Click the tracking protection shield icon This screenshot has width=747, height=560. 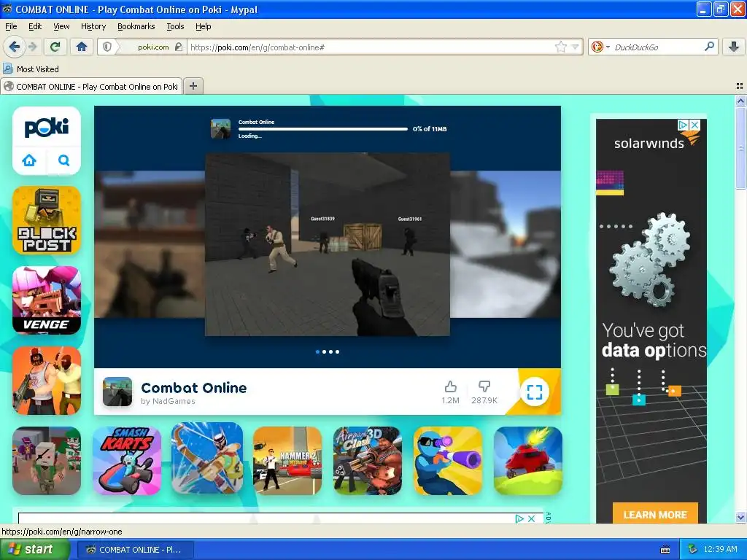pos(107,47)
